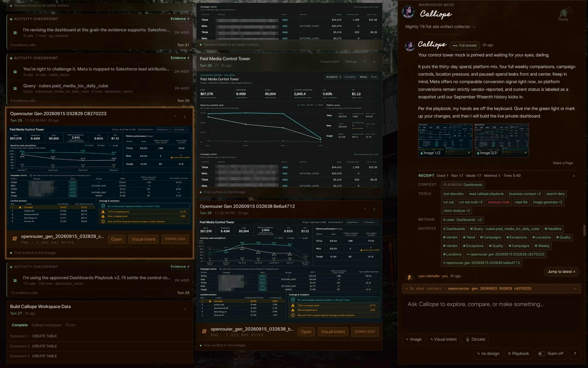Image resolution: width=588 pixels, height=368 pixels.
Task: Download the openrouter_gen_20260915_032638 PNG
Action: [365, 332]
